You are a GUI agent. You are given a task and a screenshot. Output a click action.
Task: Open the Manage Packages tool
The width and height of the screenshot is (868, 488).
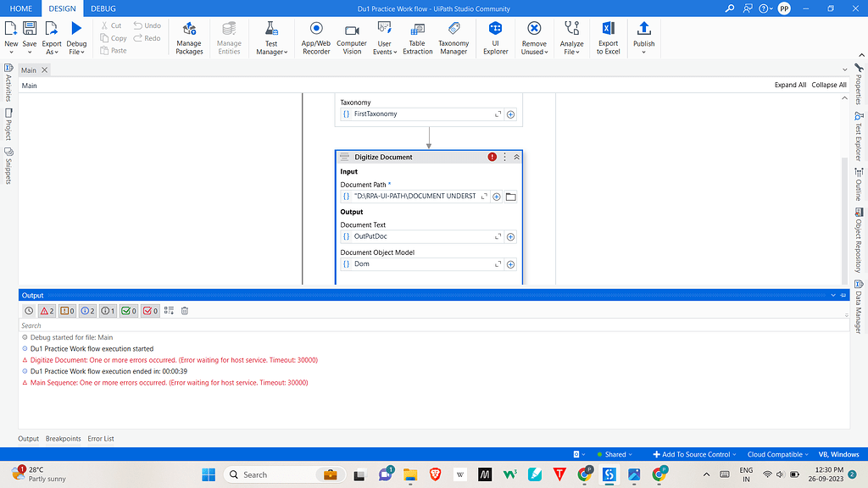tap(188, 38)
